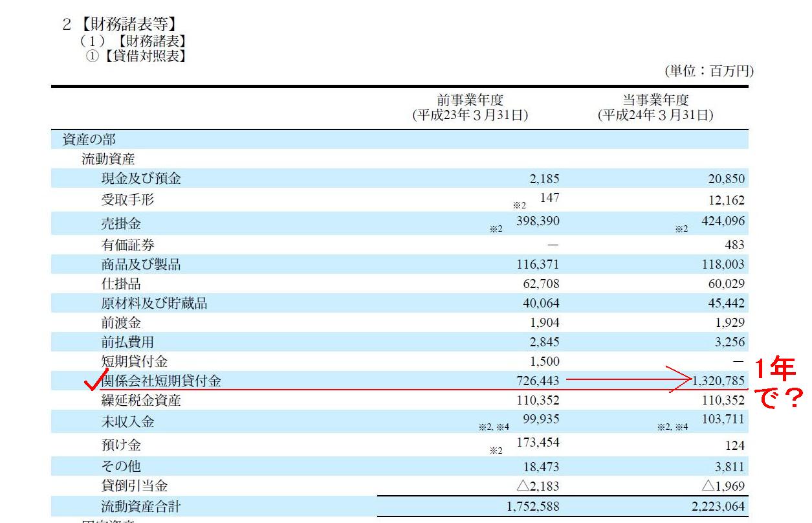Click the value 2,185
This screenshot has height=523, width=812.
point(543,179)
